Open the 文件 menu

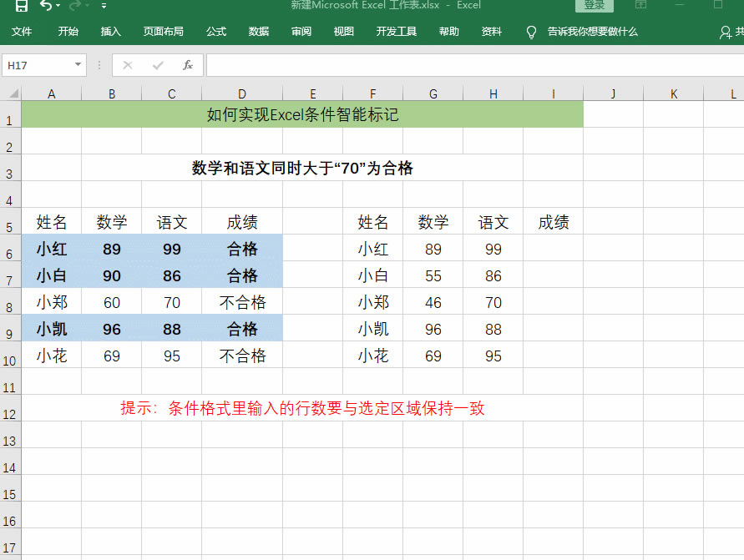(x=22, y=32)
